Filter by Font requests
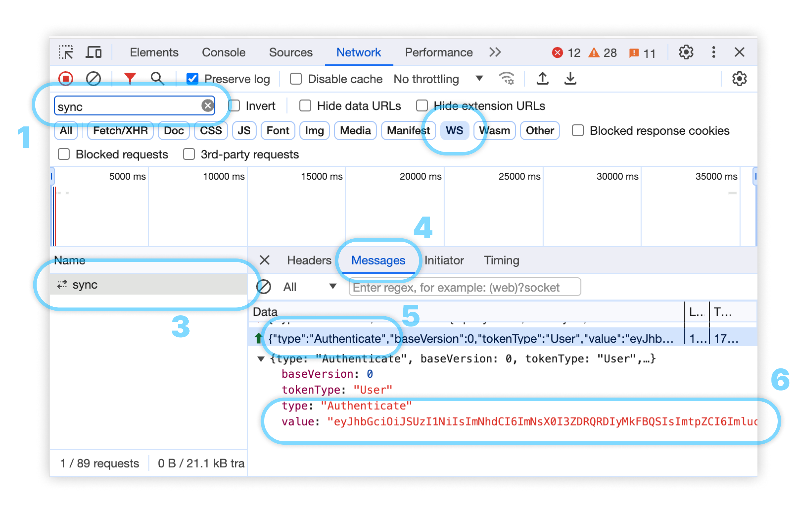812x513 pixels. (x=278, y=130)
